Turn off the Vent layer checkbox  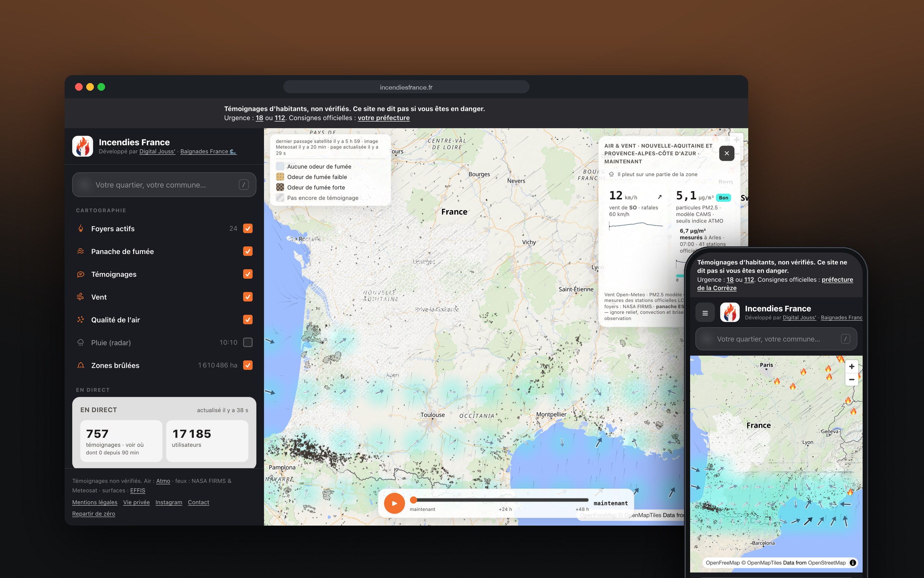pos(248,297)
